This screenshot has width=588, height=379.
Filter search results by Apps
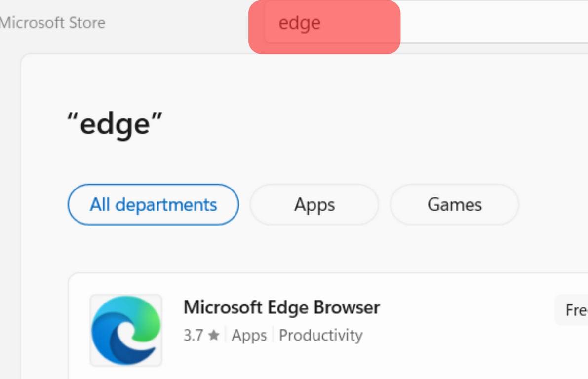click(314, 205)
